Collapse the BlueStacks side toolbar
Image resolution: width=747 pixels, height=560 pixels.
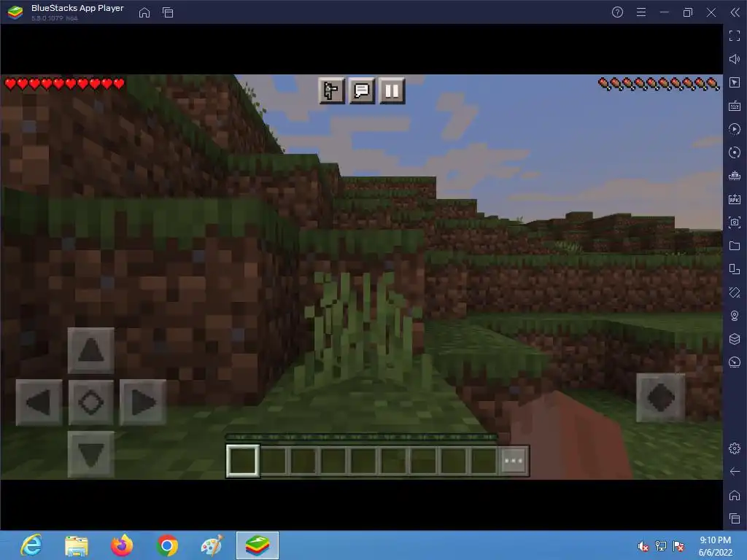pyautogui.click(x=735, y=12)
